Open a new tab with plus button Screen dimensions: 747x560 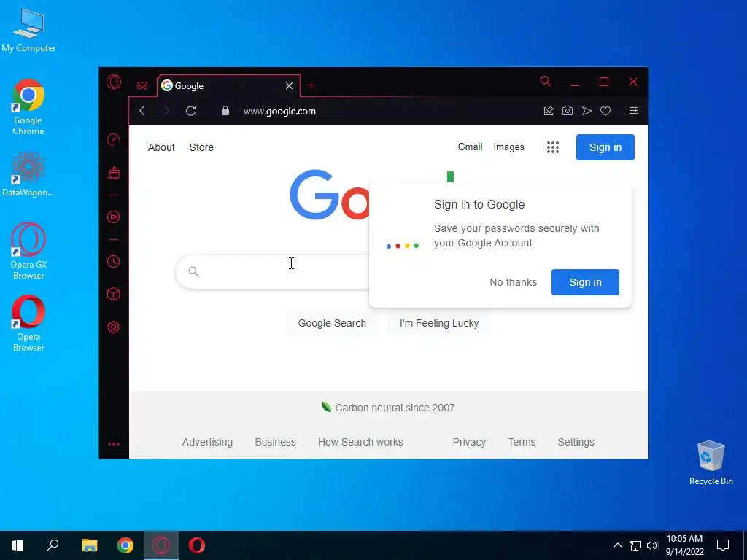click(x=311, y=85)
